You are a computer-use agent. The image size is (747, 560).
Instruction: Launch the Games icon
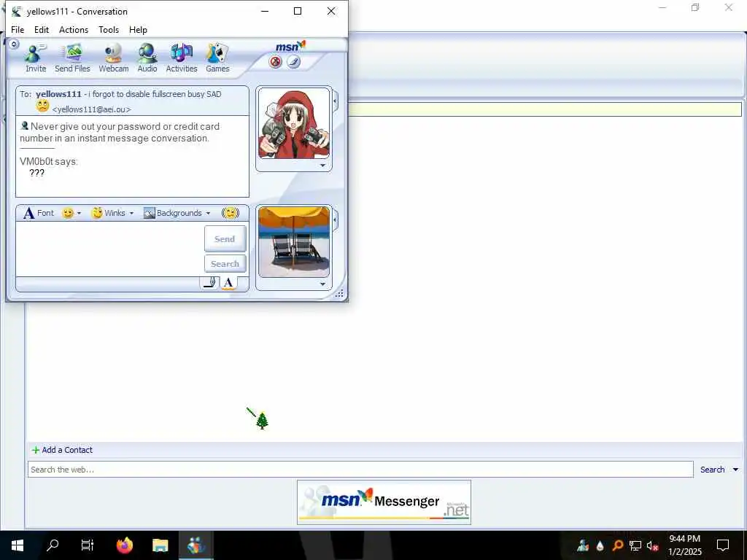[x=217, y=58]
